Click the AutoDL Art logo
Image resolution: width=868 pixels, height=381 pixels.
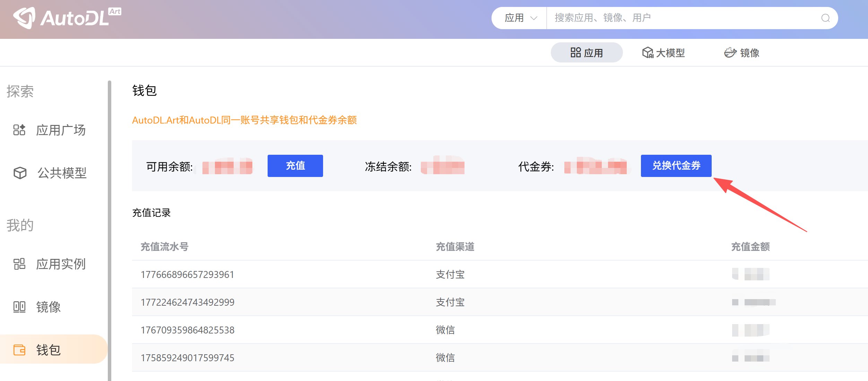pos(67,18)
